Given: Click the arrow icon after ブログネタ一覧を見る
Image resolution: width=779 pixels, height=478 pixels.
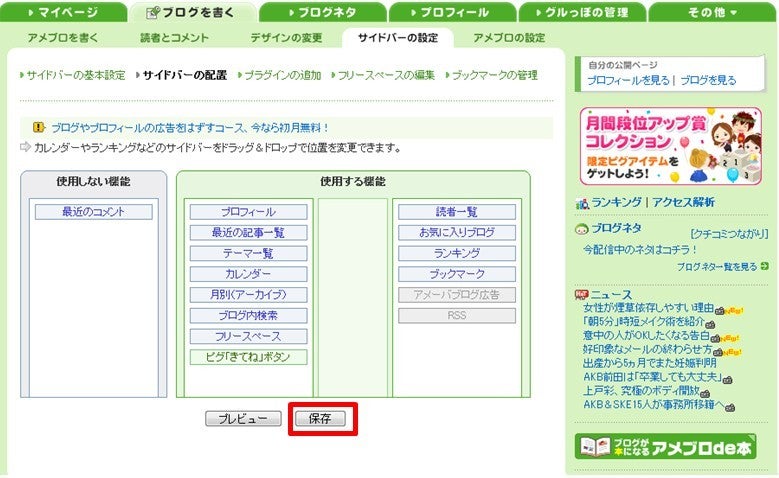Looking at the screenshot, I should point(764,267).
